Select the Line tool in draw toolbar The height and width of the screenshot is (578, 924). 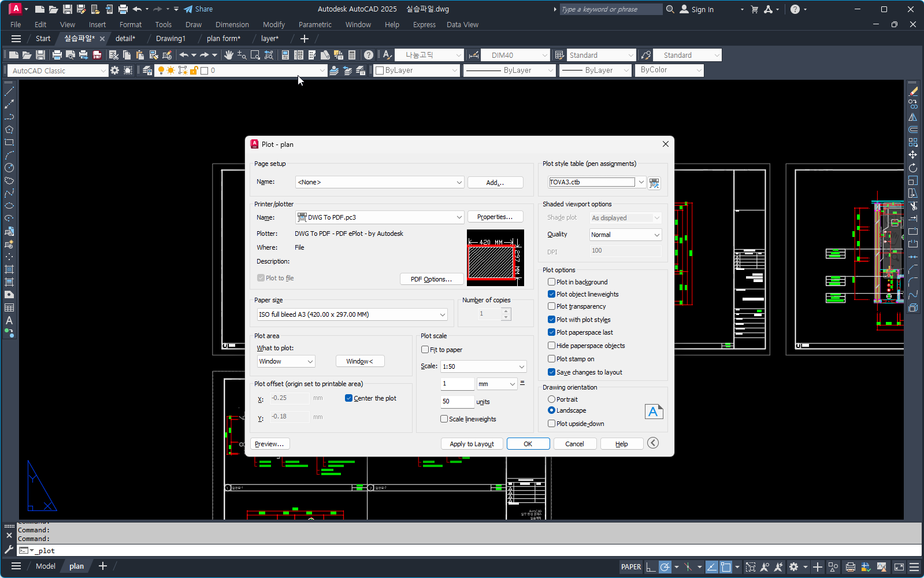[x=9, y=91]
